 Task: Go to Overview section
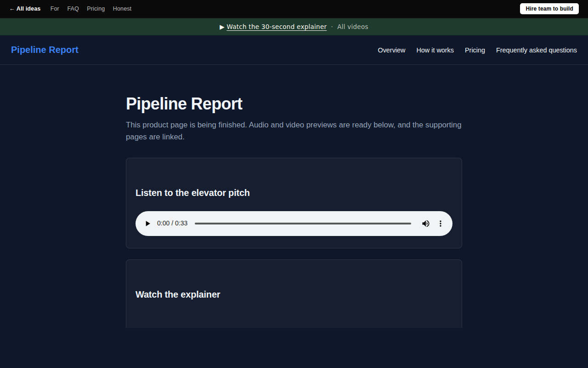pos(391,50)
